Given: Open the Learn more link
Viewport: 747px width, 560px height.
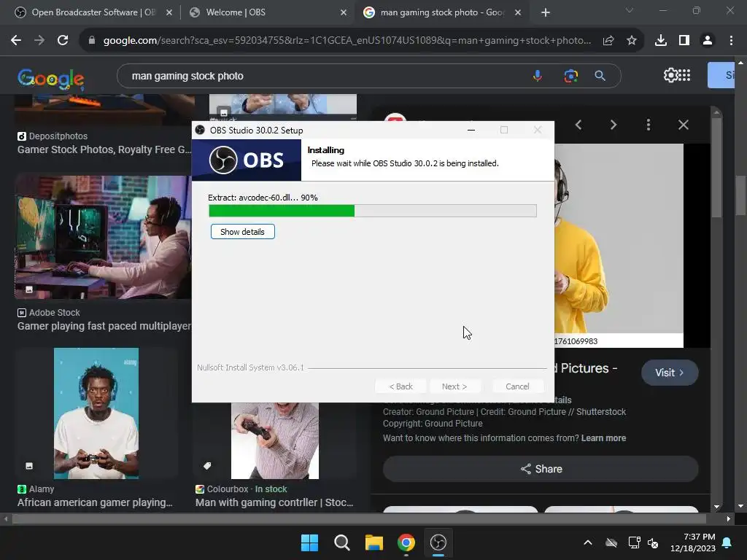Looking at the screenshot, I should [x=603, y=438].
